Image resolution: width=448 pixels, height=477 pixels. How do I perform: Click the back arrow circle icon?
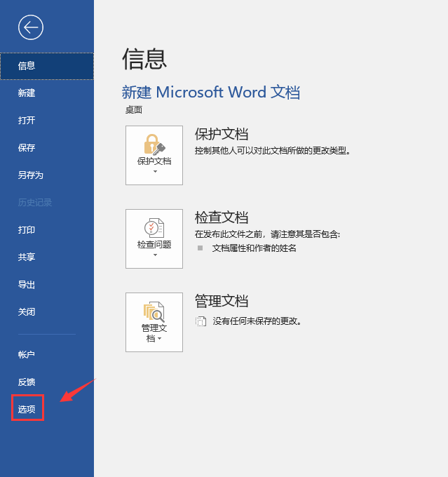(31, 27)
